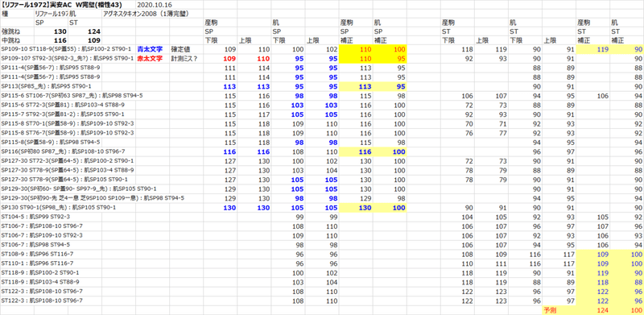Select row label SP115-6 ST106-7(SP初63 SP87_先)
Screen dimensions: 644x315
coord(72,95)
